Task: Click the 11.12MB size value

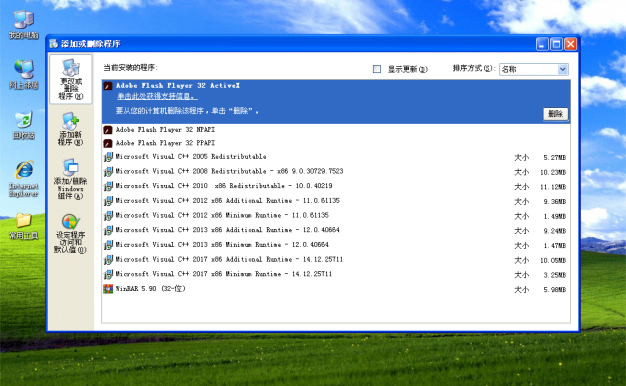Action: (553, 187)
